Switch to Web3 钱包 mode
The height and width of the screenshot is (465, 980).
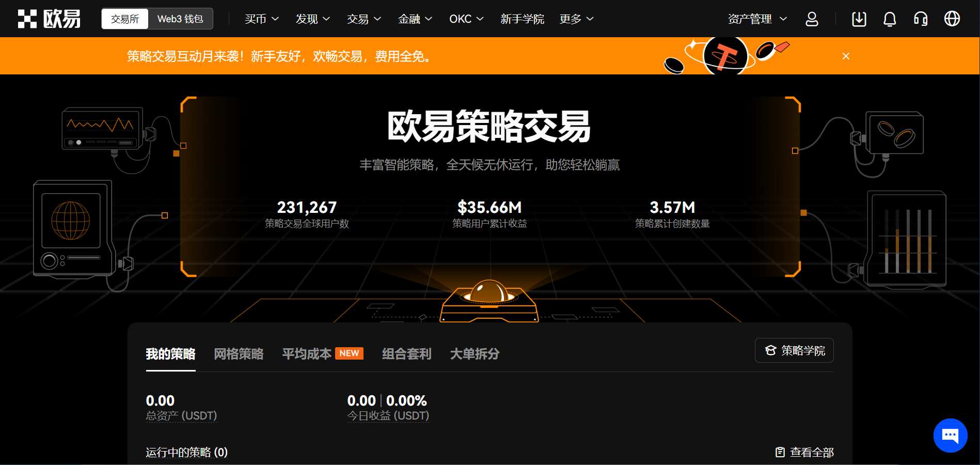[180, 19]
